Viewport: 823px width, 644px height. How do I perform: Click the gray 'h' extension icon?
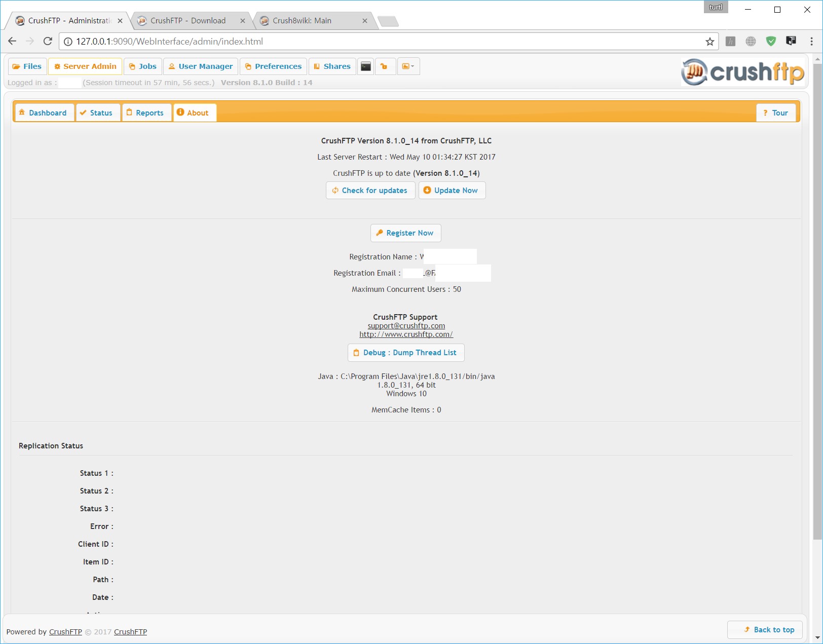(x=730, y=42)
